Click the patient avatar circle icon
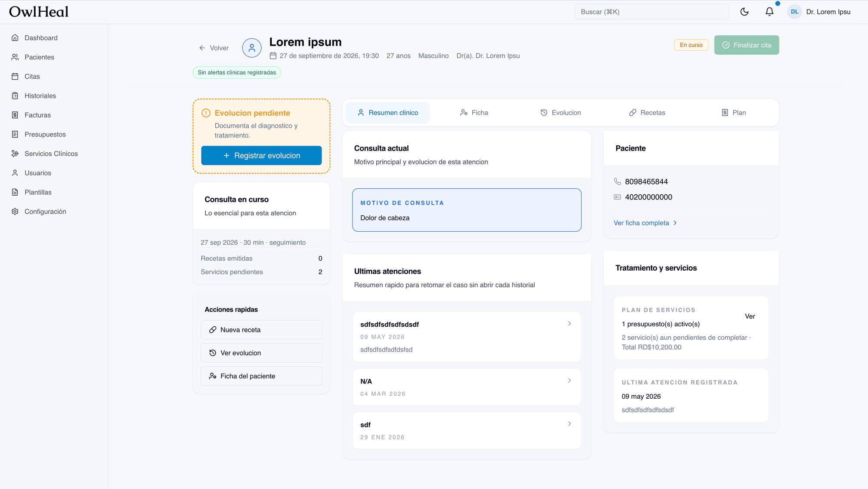 (x=252, y=48)
